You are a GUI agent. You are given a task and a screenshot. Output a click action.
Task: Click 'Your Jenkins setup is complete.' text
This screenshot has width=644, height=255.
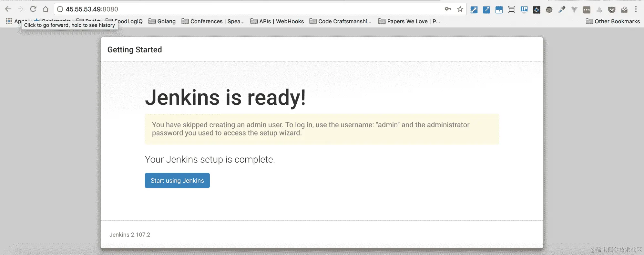point(210,159)
